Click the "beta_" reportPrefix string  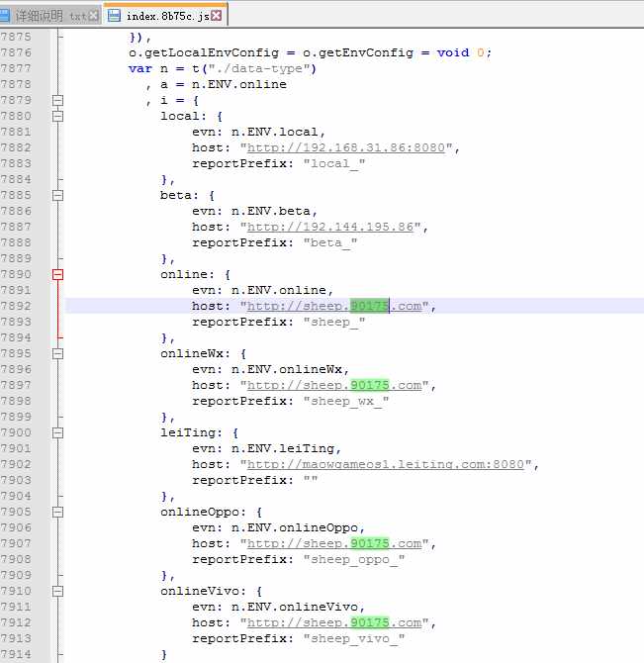click(330, 242)
